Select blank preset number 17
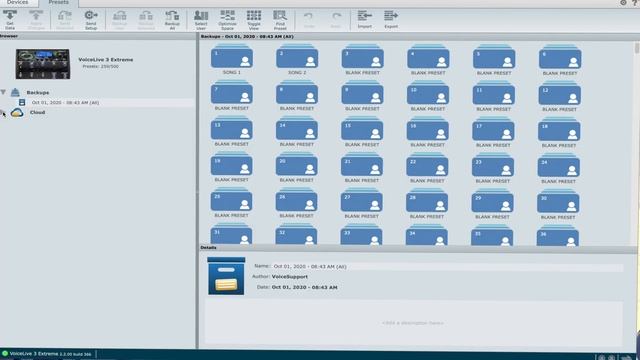Image resolution: width=640 pixels, height=360 pixels. point(493,132)
